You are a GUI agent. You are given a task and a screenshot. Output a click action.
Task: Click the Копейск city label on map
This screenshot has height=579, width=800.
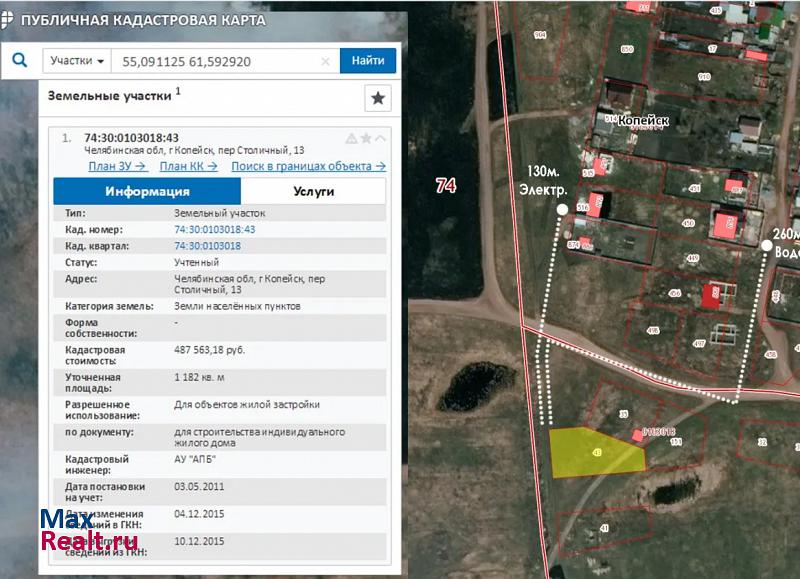pyautogui.click(x=642, y=120)
